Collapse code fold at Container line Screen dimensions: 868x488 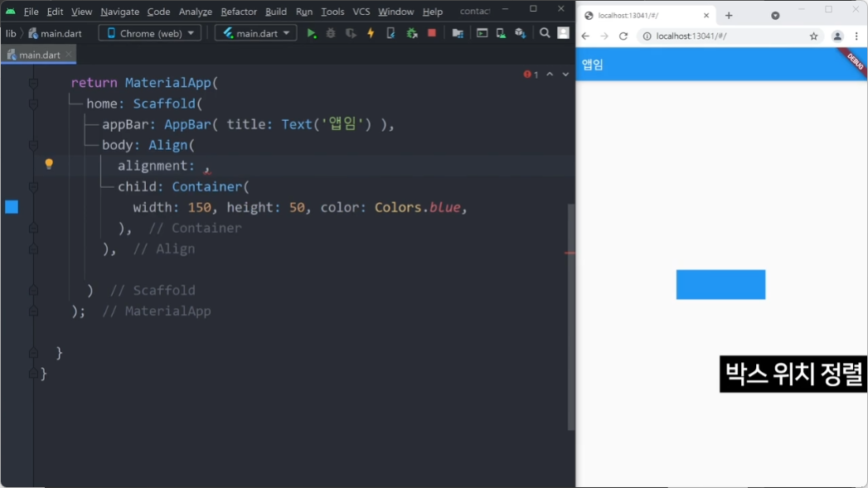[33, 186]
